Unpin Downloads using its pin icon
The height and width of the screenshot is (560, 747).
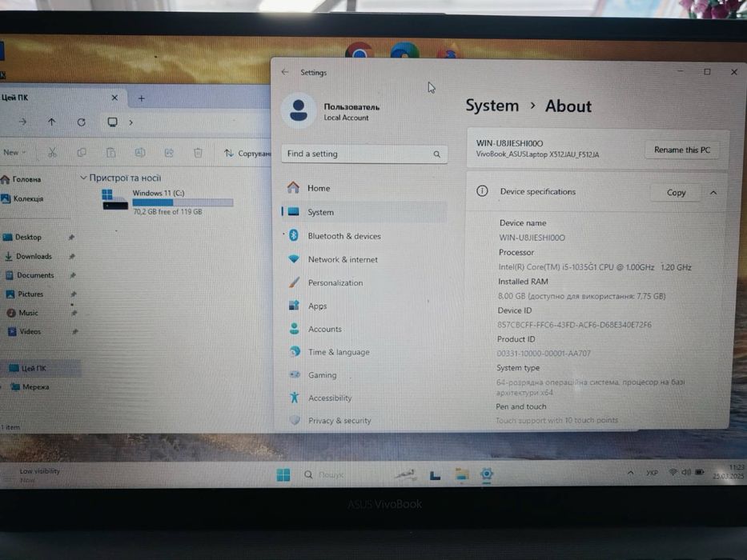[72, 256]
